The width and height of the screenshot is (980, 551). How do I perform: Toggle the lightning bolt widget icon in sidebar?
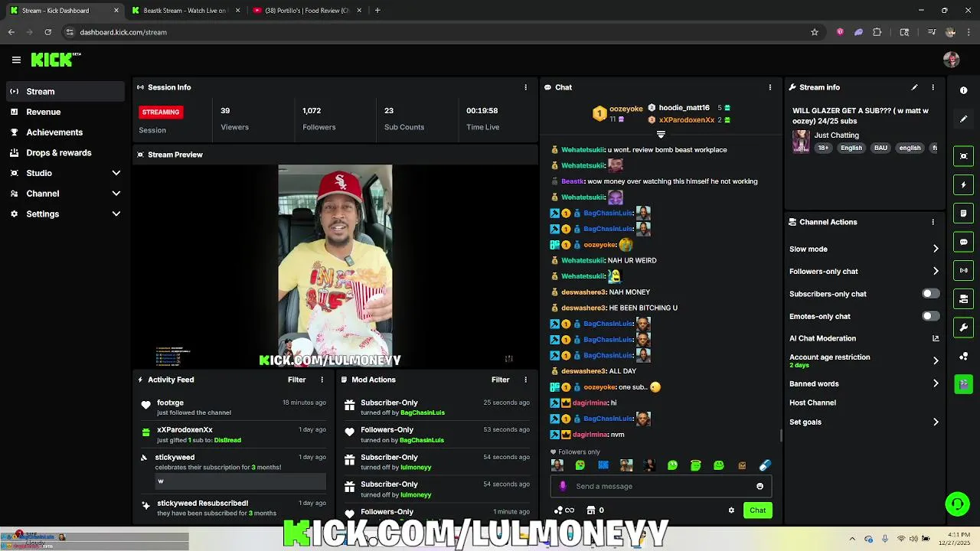pyautogui.click(x=964, y=184)
